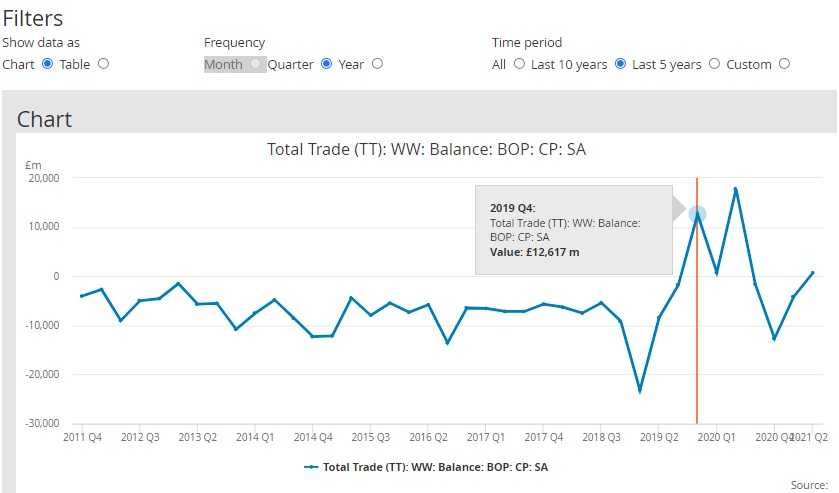Viewport: 839px width, 493px height.
Task: Choose the Month frequency option
Action: [x=256, y=64]
